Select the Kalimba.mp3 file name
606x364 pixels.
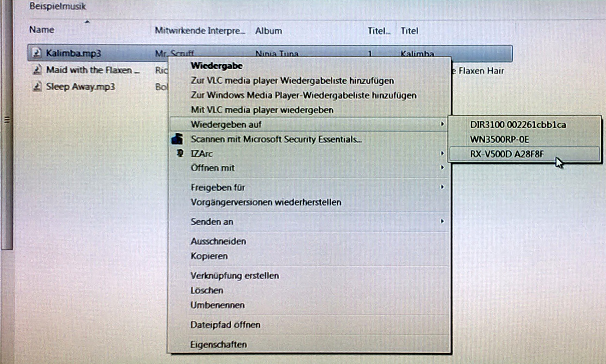click(x=74, y=53)
